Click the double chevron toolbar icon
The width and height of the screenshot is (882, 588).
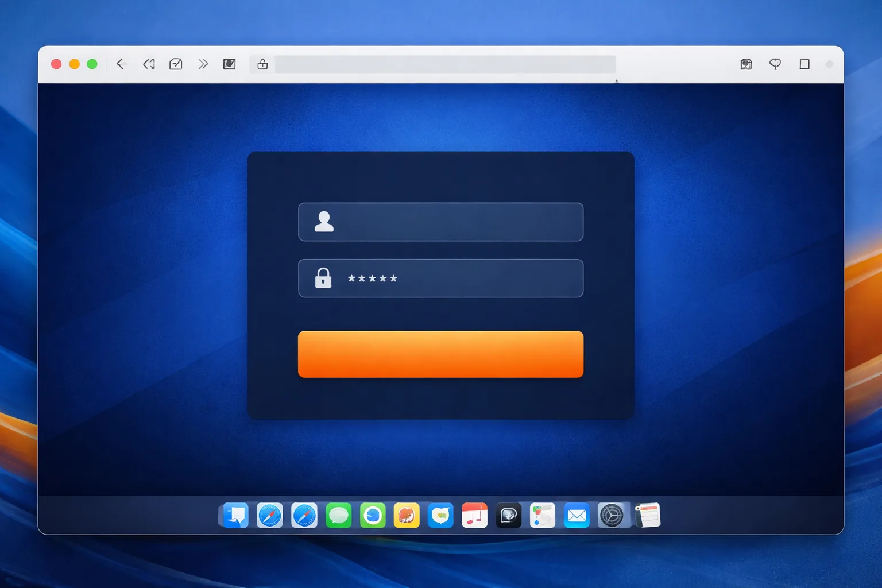point(203,64)
